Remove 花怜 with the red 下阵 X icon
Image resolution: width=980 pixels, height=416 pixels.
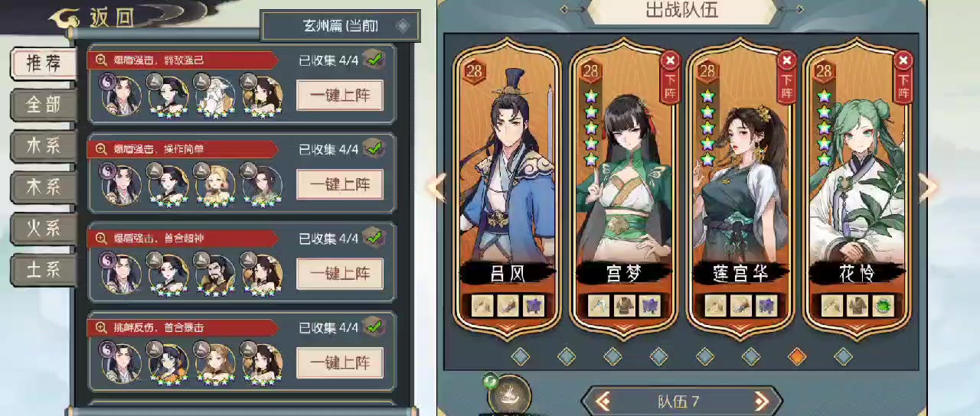903,60
